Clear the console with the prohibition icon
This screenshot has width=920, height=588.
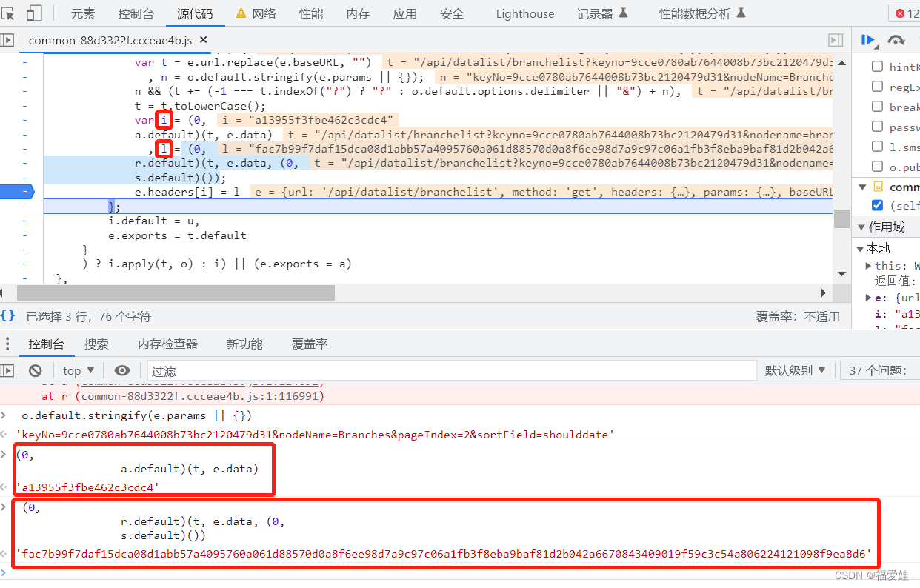point(36,370)
